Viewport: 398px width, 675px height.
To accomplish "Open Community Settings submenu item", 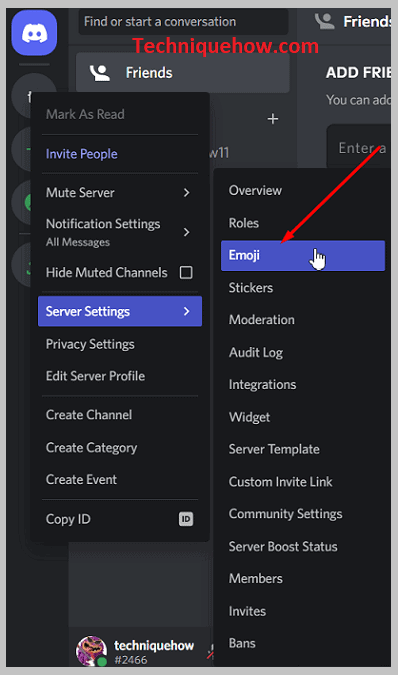I will point(302,514).
